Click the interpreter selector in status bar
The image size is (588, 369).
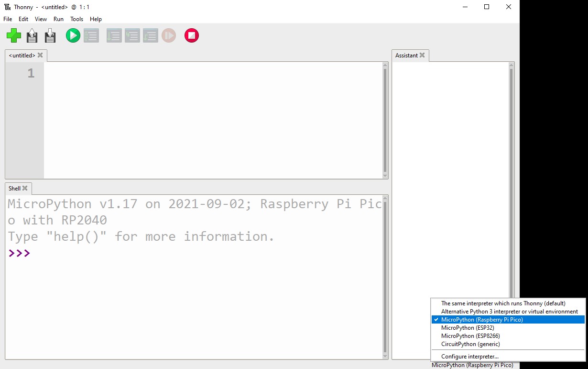click(472, 365)
